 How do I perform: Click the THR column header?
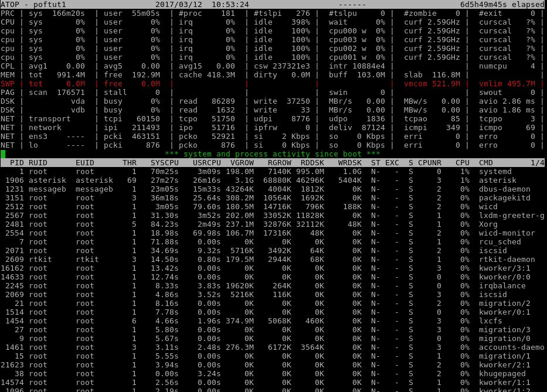click(x=130, y=163)
